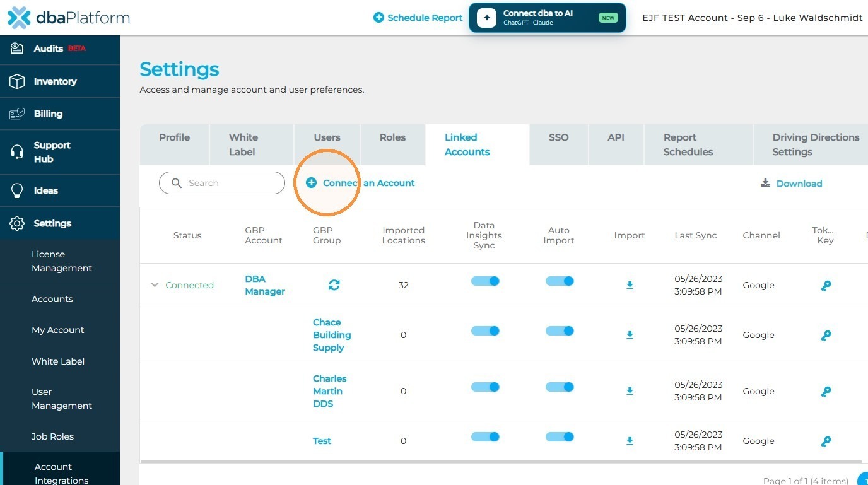Refresh GBP groups for DBA Manager
Viewport: 868px width, 485px height.
[x=334, y=285]
